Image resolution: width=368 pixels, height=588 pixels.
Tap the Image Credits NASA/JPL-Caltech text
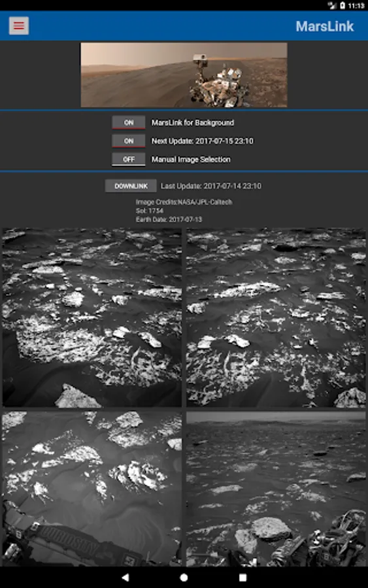pyautogui.click(x=184, y=202)
